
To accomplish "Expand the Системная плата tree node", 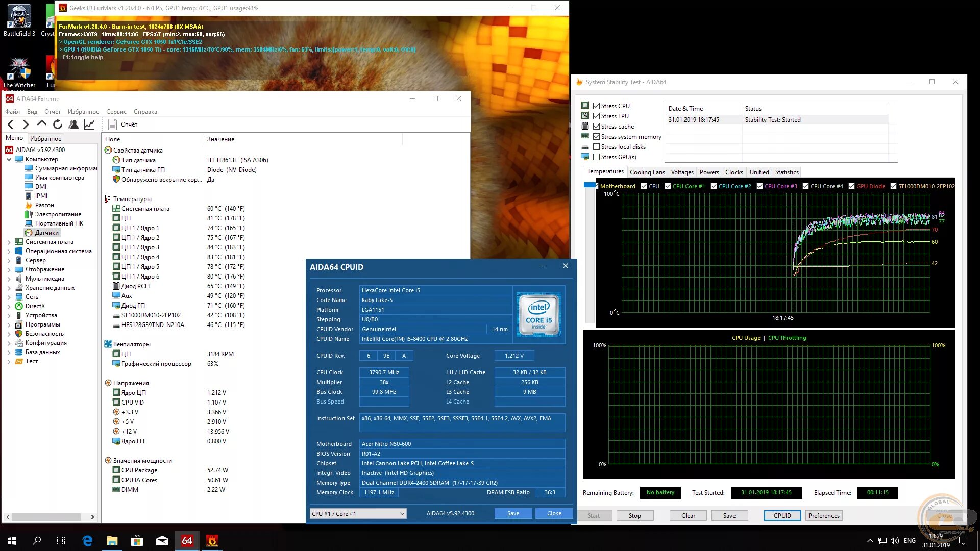I will coord(9,242).
